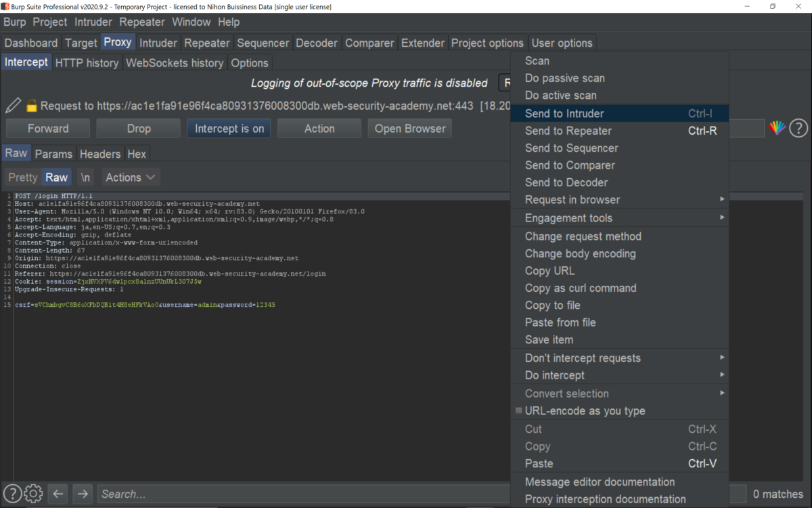This screenshot has height=508, width=812.
Task: Select Copy to file entry
Action: [620, 305]
